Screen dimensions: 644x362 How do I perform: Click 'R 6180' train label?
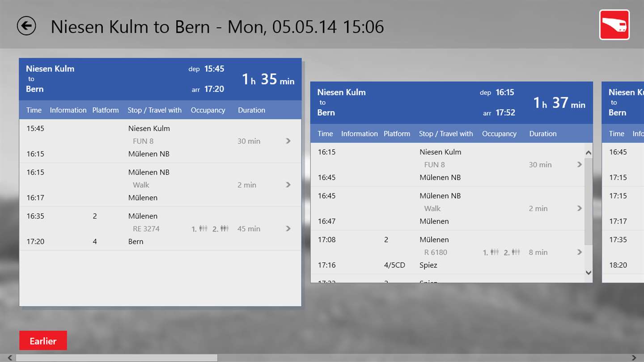point(435,252)
